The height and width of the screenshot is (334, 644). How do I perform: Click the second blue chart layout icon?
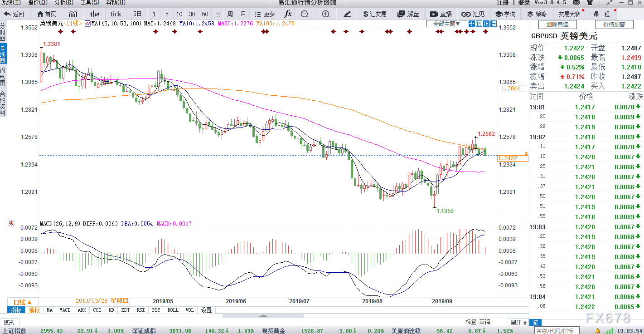479,24
